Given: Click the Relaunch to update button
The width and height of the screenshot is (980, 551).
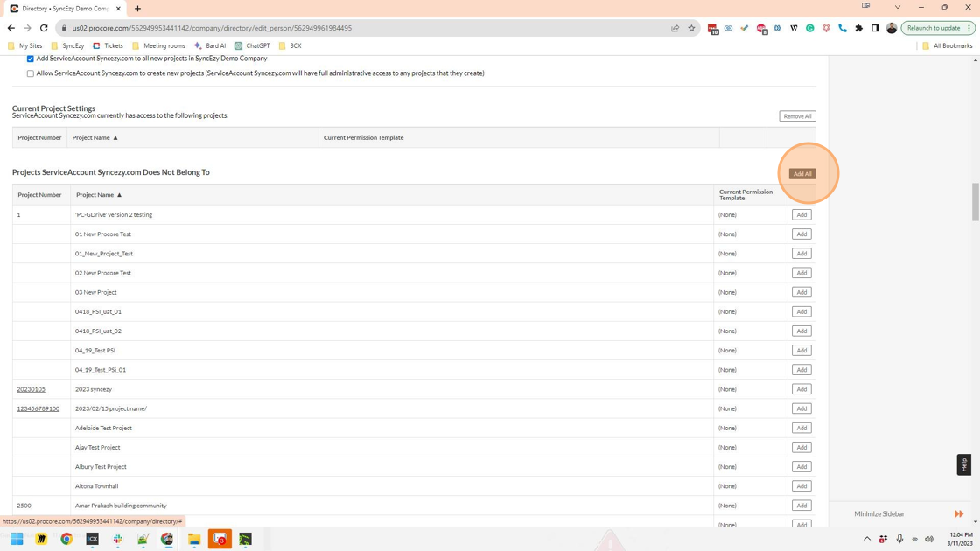Looking at the screenshot, I should coord(937,28).
